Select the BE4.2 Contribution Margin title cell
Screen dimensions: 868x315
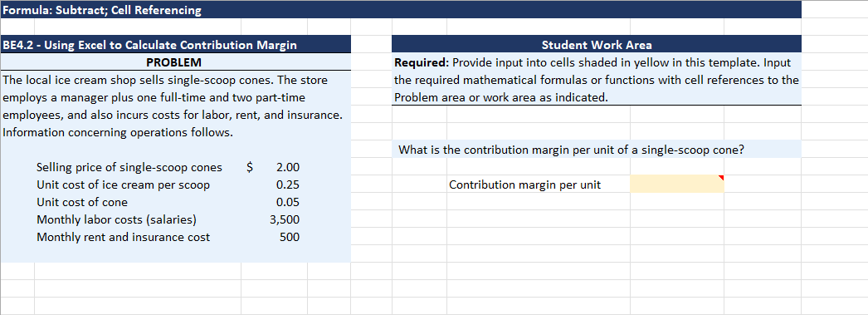pos(175,44)
